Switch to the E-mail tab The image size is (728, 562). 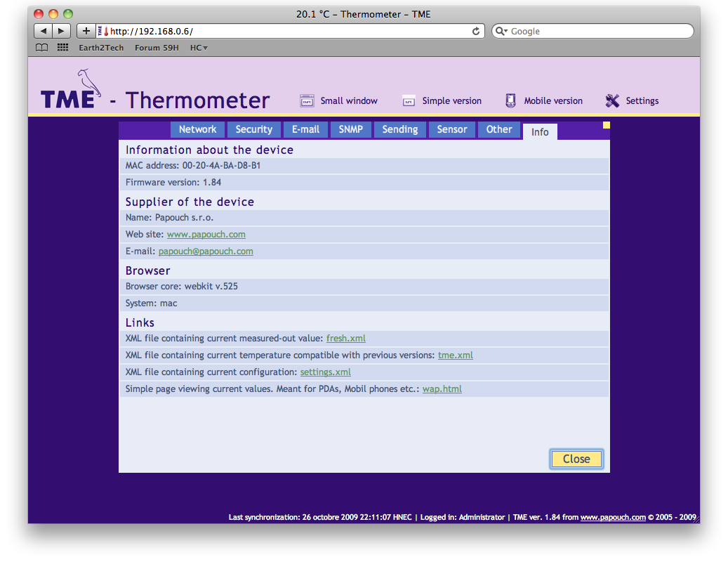click(x=305, y=129)
